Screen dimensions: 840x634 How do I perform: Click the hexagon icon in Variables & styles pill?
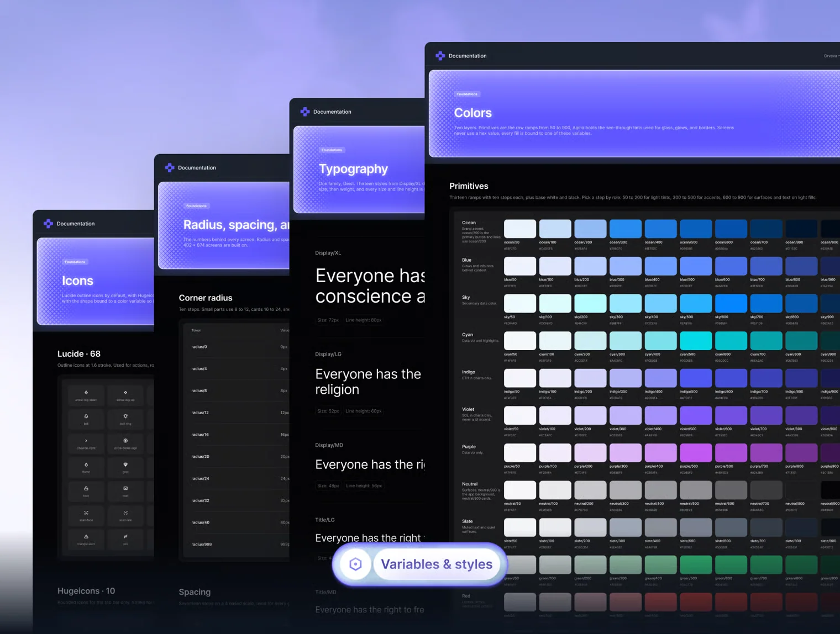(355, 564)
